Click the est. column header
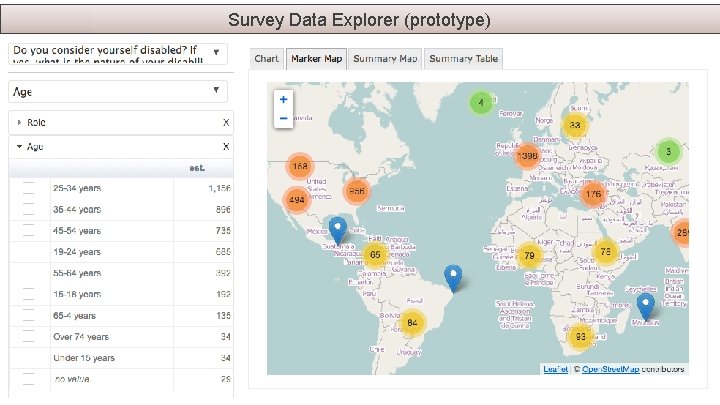 tap(197, 168)
